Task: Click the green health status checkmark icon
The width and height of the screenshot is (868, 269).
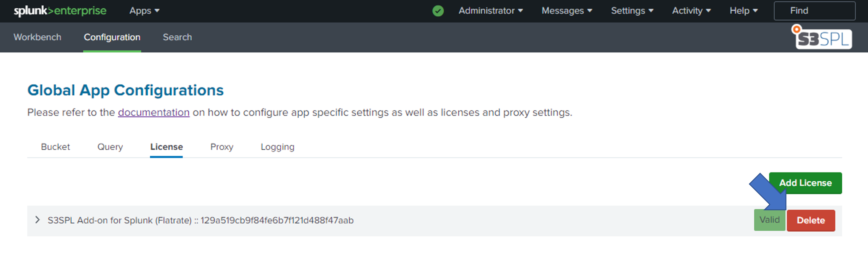Action: click(438, 11)
